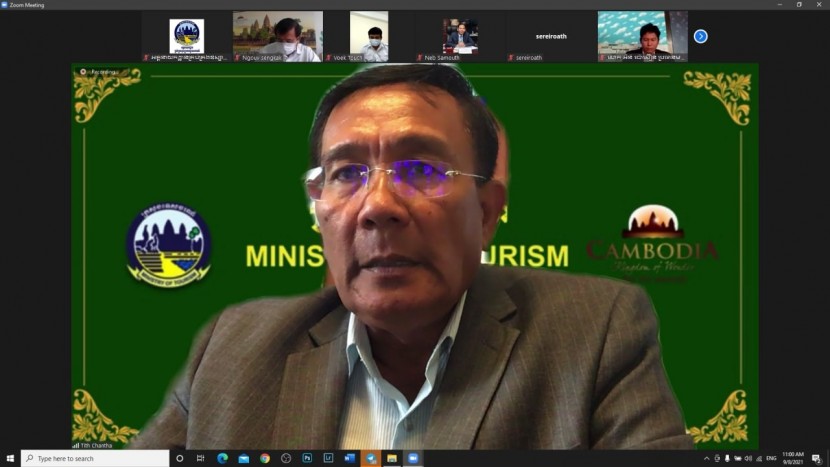Open Task View on the taskbar

[201, 458]
